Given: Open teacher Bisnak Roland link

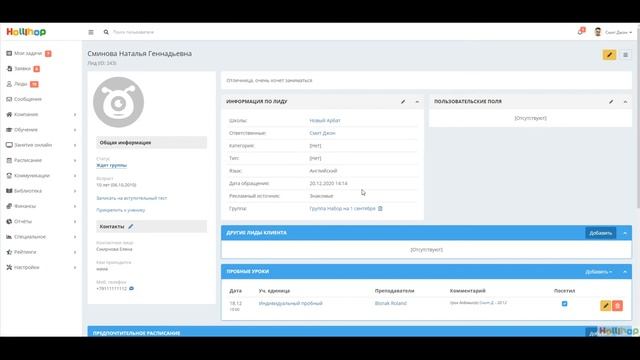Looking at the screenshot, I should [x=391, y=303].
